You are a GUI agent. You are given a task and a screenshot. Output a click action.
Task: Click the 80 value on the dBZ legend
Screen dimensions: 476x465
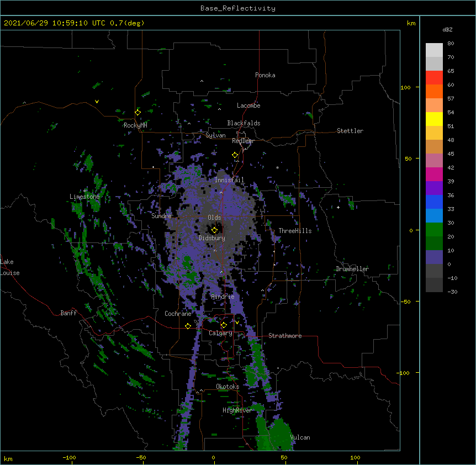pos(451,44)
